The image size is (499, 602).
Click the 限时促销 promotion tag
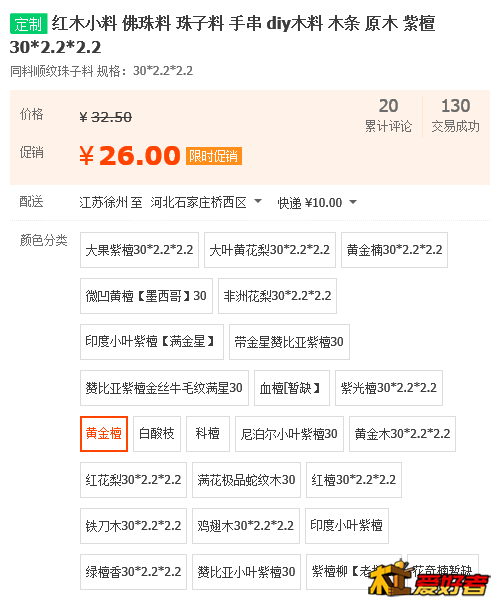point(214,156)
